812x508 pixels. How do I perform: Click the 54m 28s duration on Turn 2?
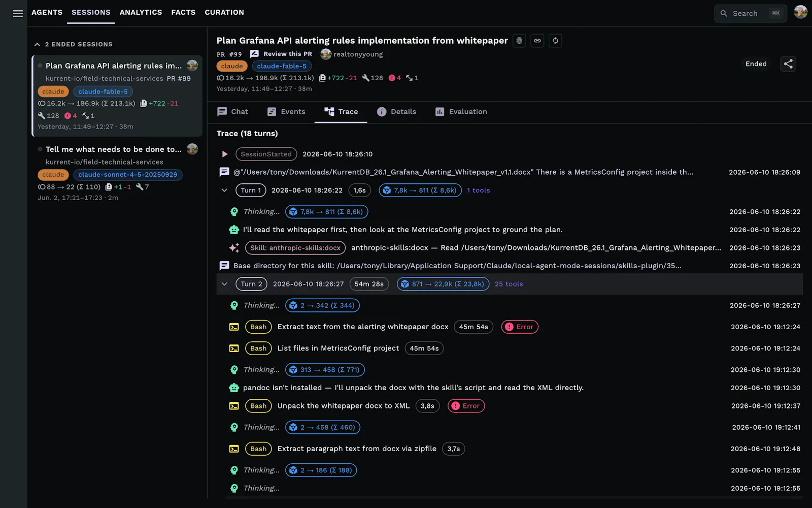click(369, 284)
